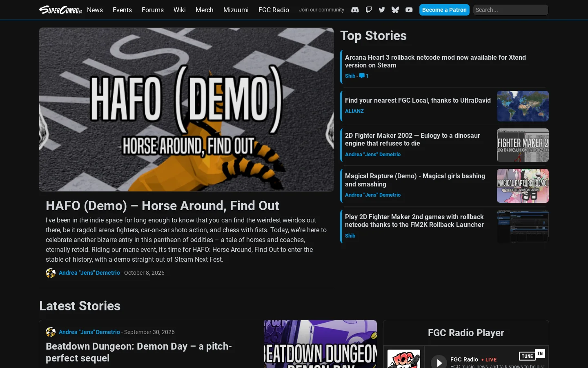This screenshot has height=368, width=588.
Task: Click the Beatdown Dungeon banner image
Action: (x=321, y=344)
